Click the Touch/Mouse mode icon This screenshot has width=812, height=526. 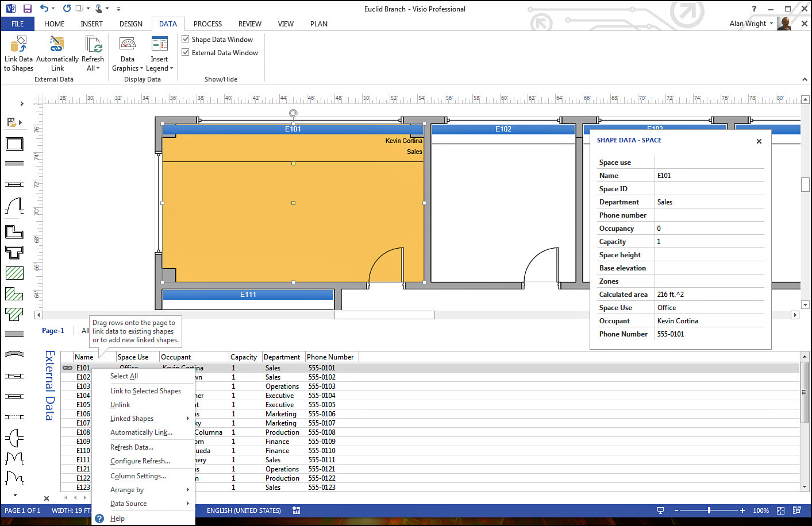99,9
